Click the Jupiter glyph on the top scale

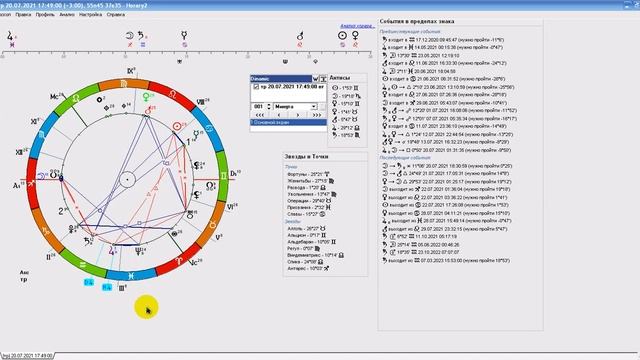(x=9, y=36)
